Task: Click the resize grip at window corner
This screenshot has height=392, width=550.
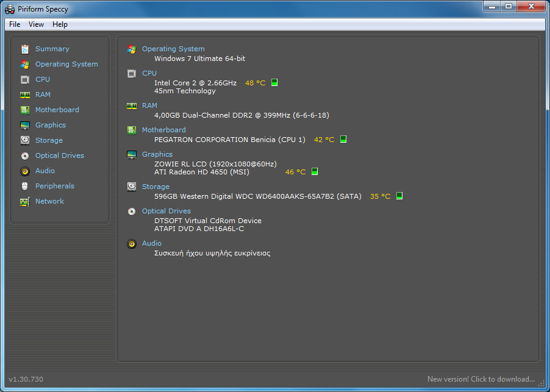Action: click(541, 384)
